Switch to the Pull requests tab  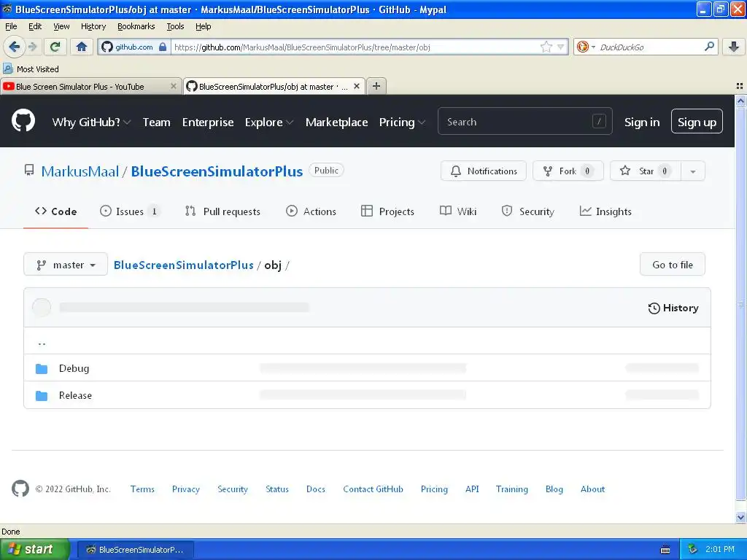tap(223, 211)
